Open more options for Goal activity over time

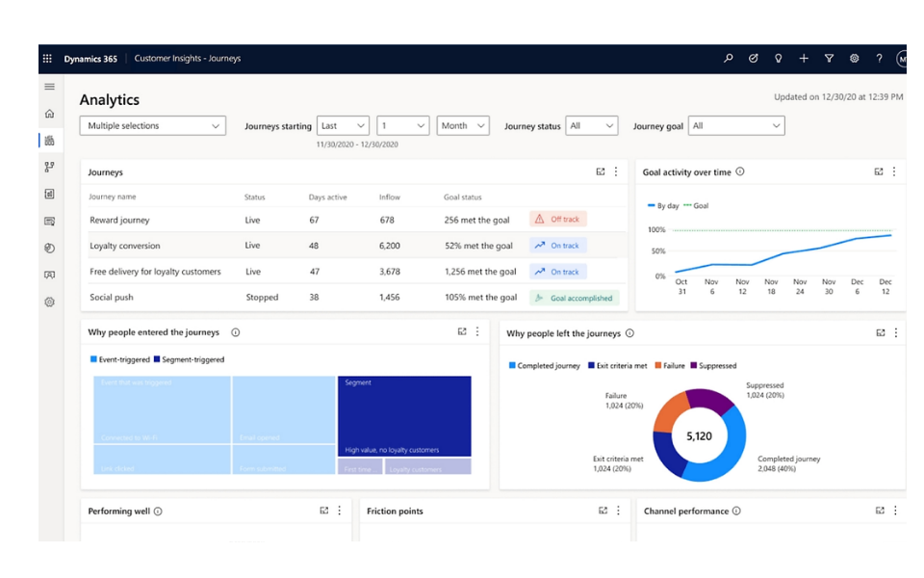click(x=894, y=171)
